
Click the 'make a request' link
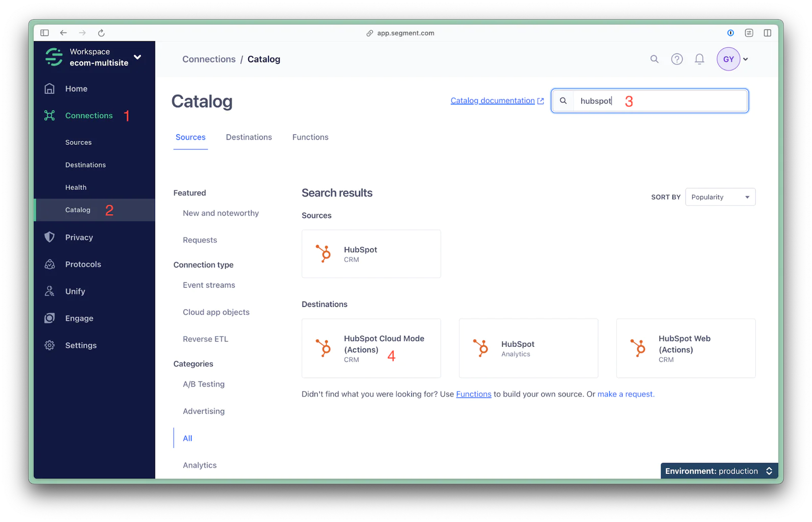[625, 394]
